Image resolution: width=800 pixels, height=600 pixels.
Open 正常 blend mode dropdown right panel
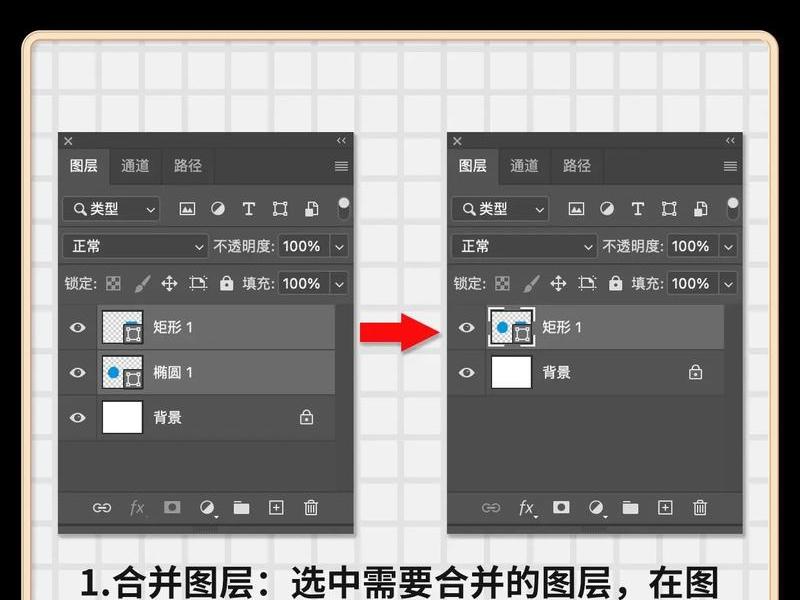[x=524, y=246]
